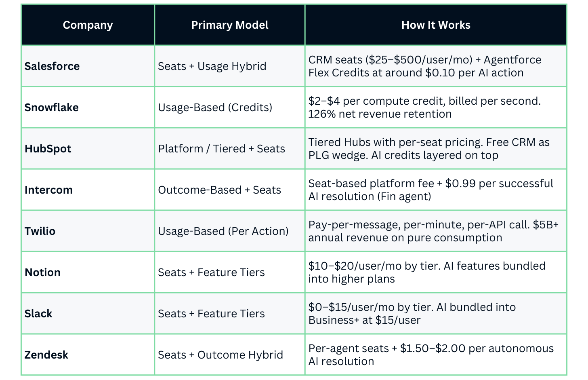Click the Seats + Outcome Hybrid cell
This screenshot has width=588, height=380.
(220, 355)
